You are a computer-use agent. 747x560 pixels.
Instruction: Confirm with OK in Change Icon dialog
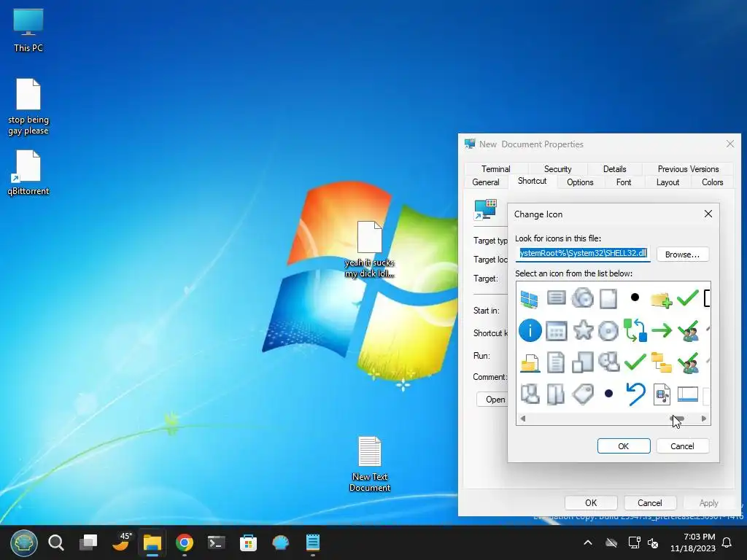(623, 446)
